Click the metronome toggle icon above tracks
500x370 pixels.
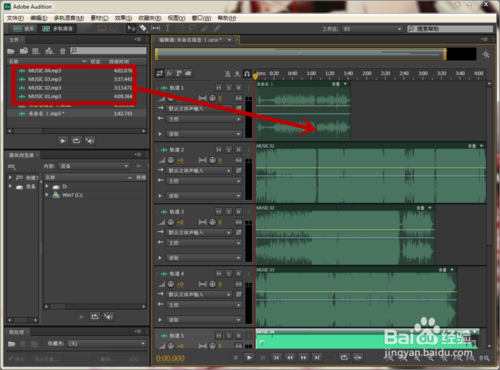coord(228,74)
